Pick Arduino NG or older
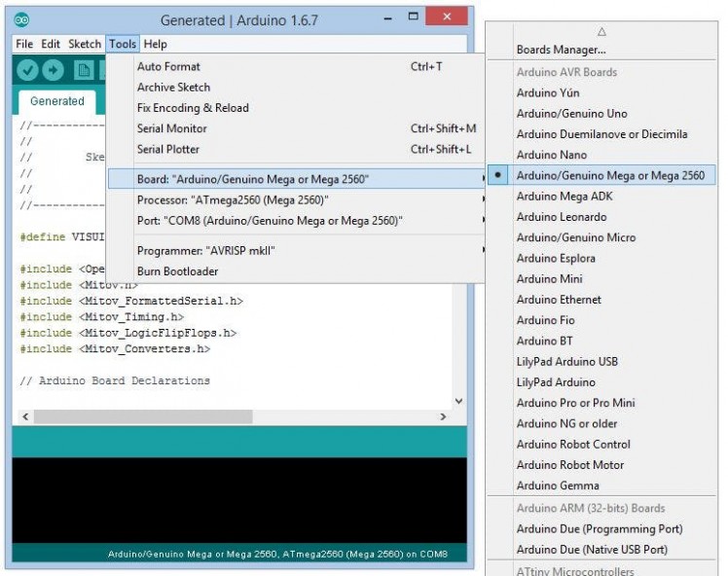Screen dimensions: 728x576 (x=601, y=423)
